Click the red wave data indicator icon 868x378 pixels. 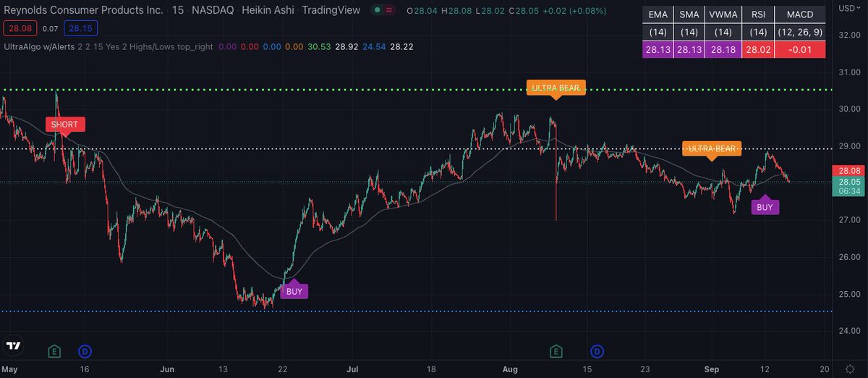pyautogui.click(x=389, y=11)
